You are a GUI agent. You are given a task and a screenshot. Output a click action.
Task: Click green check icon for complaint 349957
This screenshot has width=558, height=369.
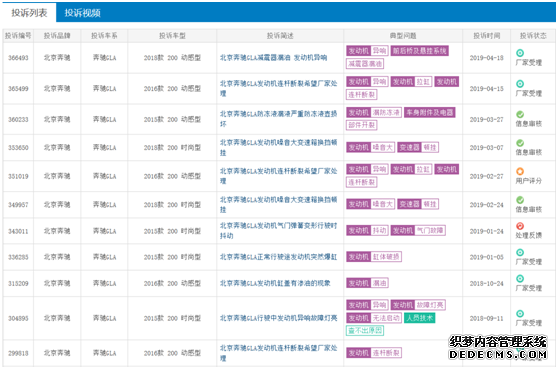pos(520,200)
